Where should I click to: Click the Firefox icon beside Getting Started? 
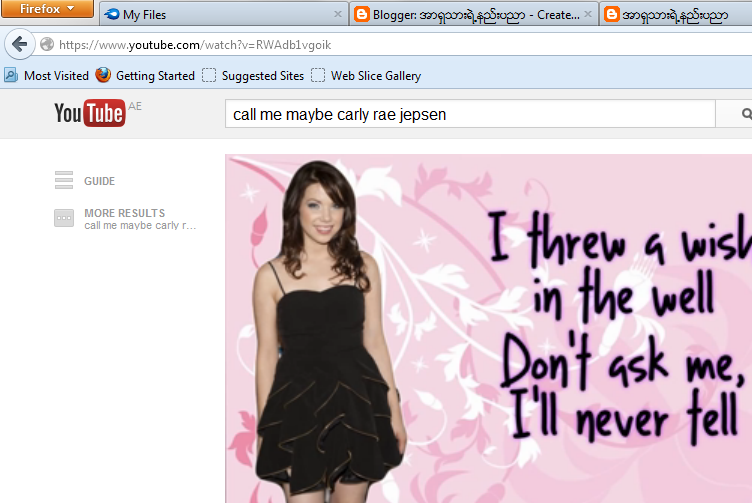[x=103, y=75]
